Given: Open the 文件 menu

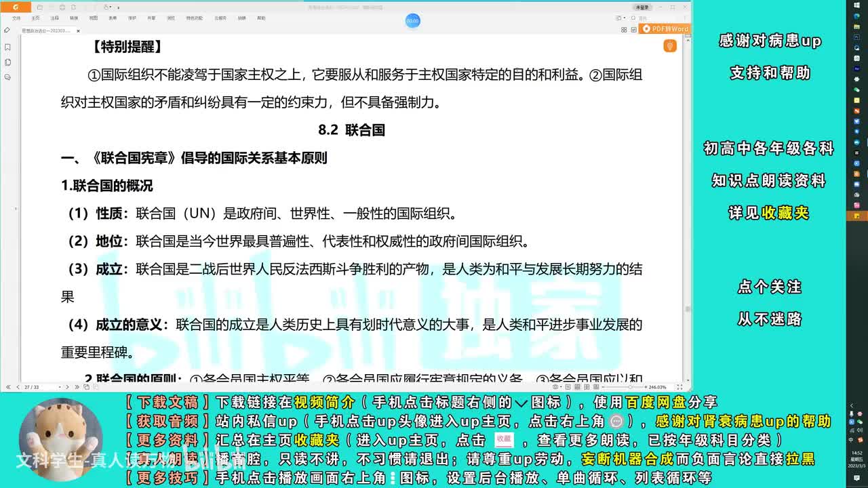Looking at the screenshot, I should (16, 18).
